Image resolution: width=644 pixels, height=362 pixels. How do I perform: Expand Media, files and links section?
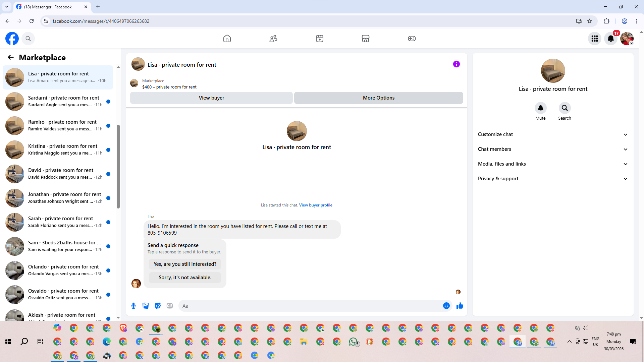pos(553,164)
